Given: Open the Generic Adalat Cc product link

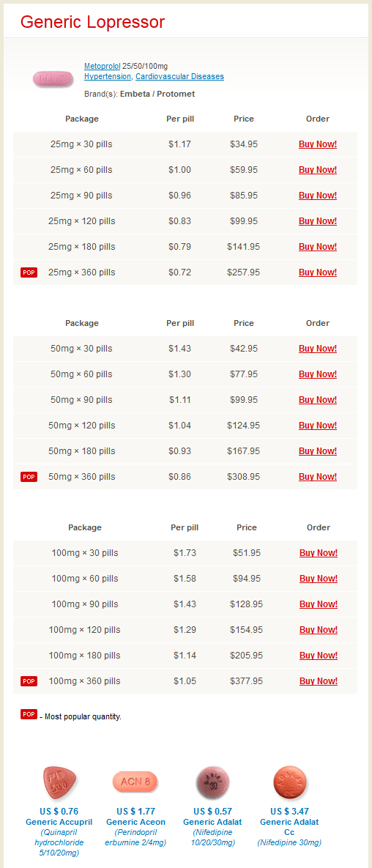Looking at the screenshot, I should point(289,827).
